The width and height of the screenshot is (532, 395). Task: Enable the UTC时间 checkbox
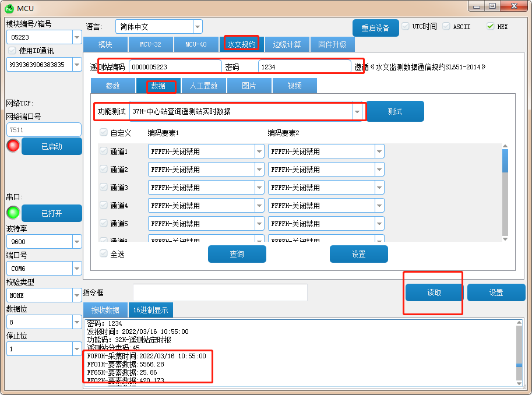click(x=406, y=27)
